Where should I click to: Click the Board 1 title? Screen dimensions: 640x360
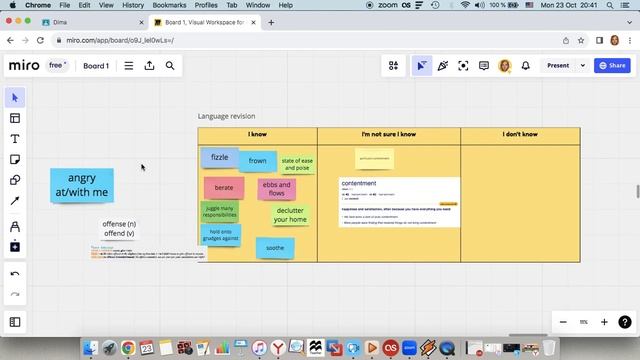click(x=96, y=66)
